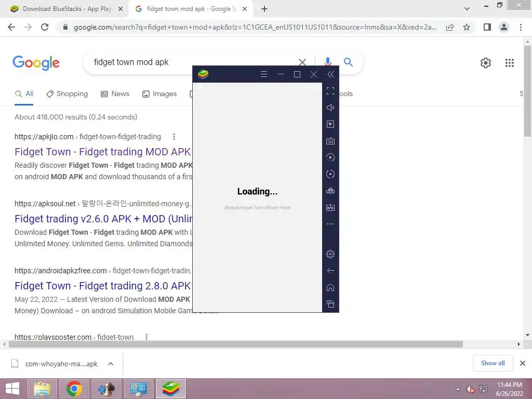Viewport: 532px width, 399px height.
Task: Switch to the Images results tab
Action: coord(159,94)
